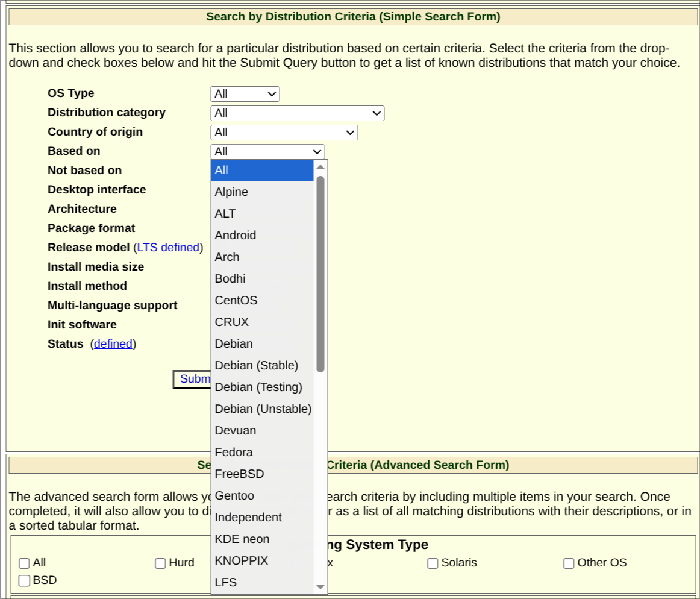This screenshot has height=599, width=700.
Task: Open the "LTS defined" link
Action: (x=167, y=247)
